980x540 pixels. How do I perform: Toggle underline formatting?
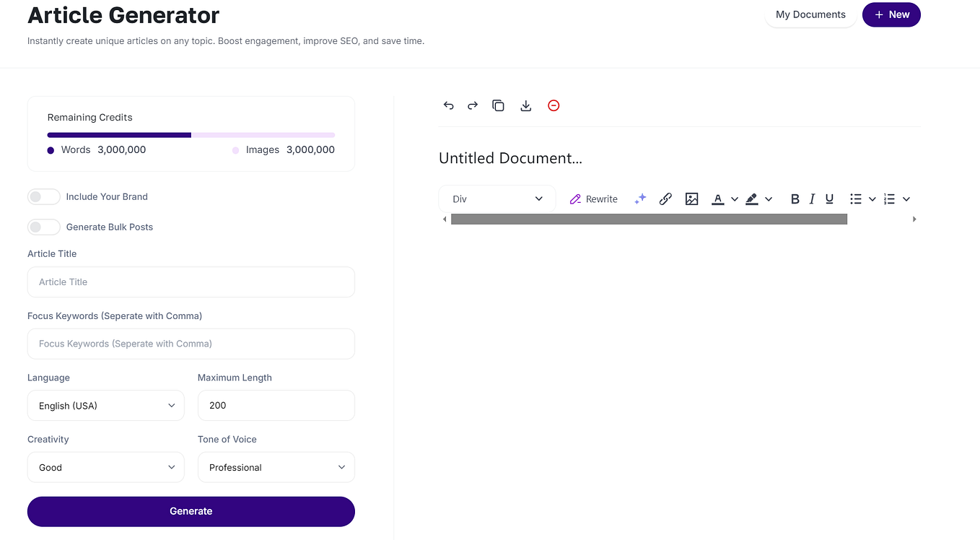pos(829,199)
